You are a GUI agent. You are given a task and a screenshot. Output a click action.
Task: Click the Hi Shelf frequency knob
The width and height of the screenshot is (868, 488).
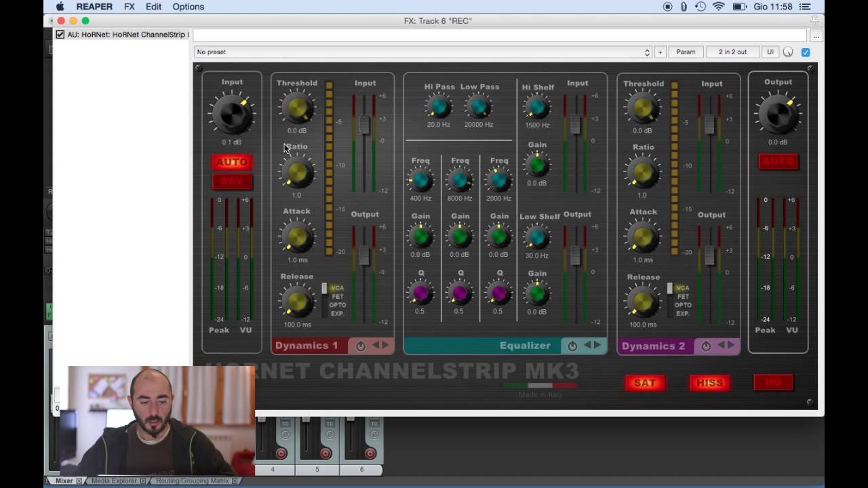coord(537,106)
